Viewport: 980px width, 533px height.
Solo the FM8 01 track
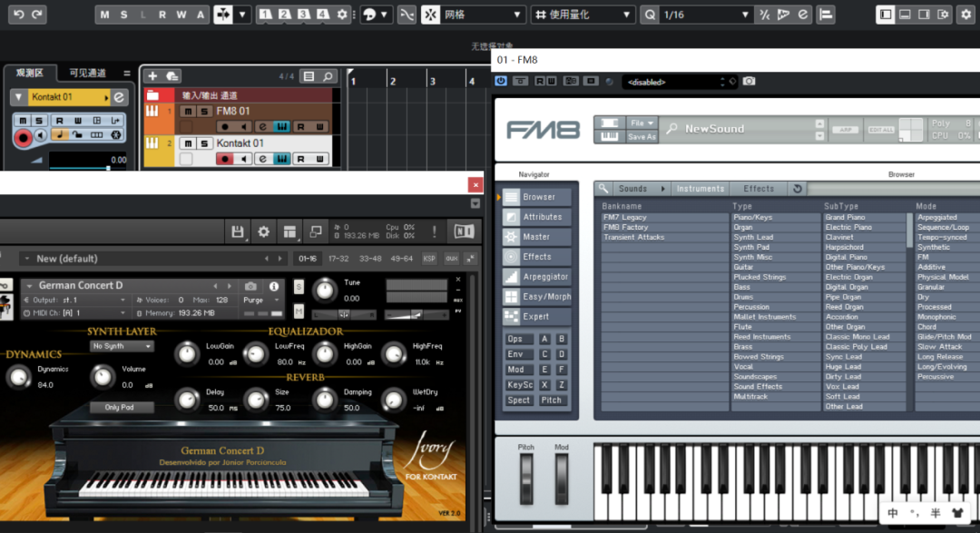click(x=204, y=112)
